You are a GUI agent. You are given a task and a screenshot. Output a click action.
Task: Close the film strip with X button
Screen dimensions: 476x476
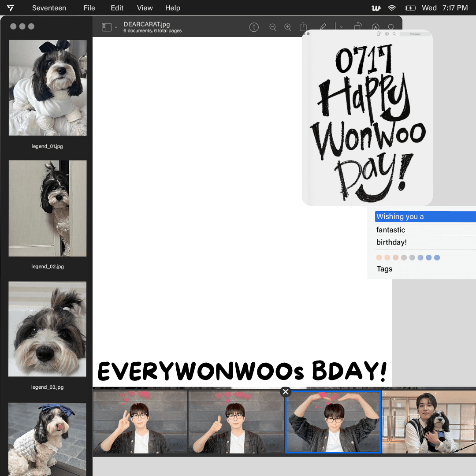[x=286, y=392]
